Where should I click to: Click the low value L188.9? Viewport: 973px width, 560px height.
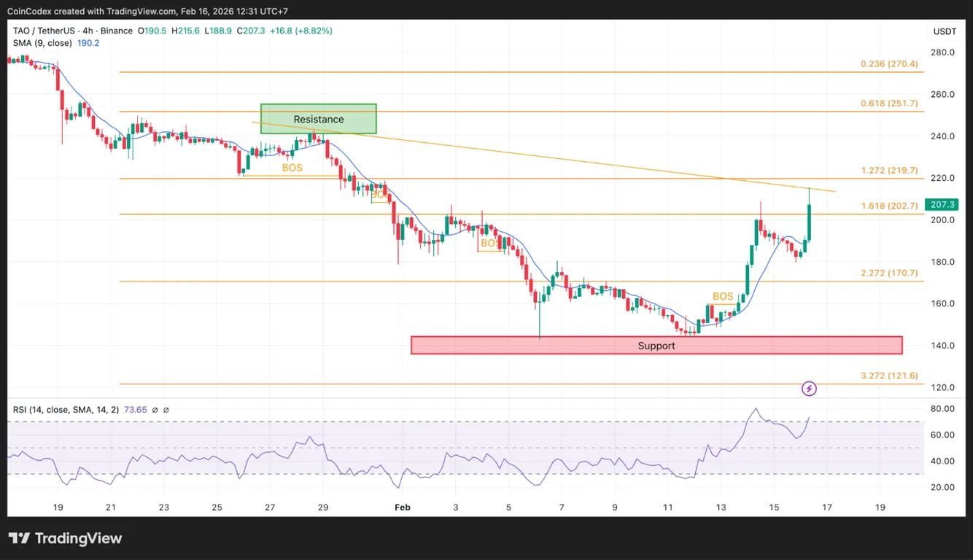click(x=220, y=31)
